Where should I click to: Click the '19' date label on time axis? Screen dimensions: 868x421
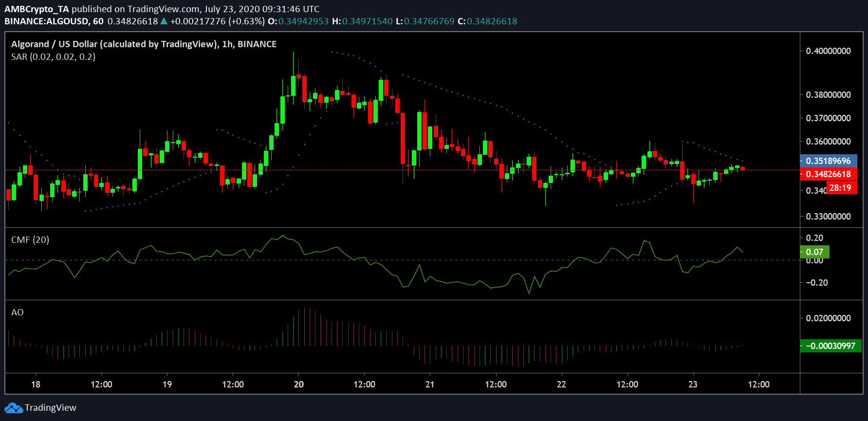[x=167, y=384]
